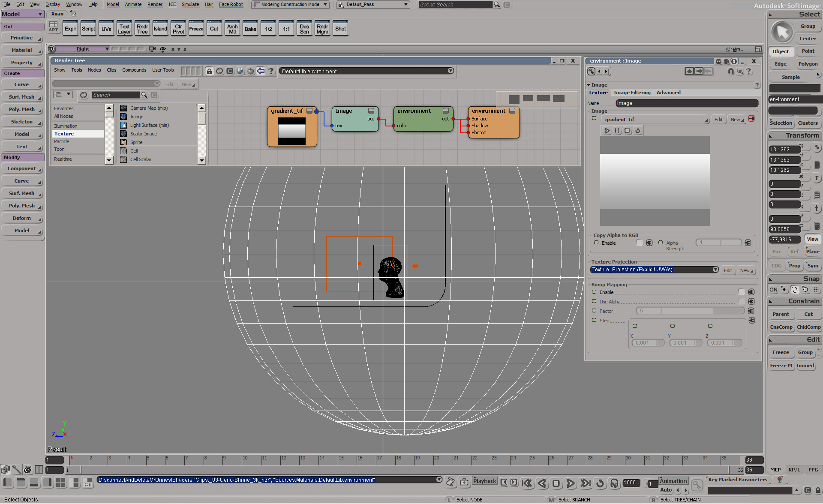Toggle the COG transform option

[777, 266]
